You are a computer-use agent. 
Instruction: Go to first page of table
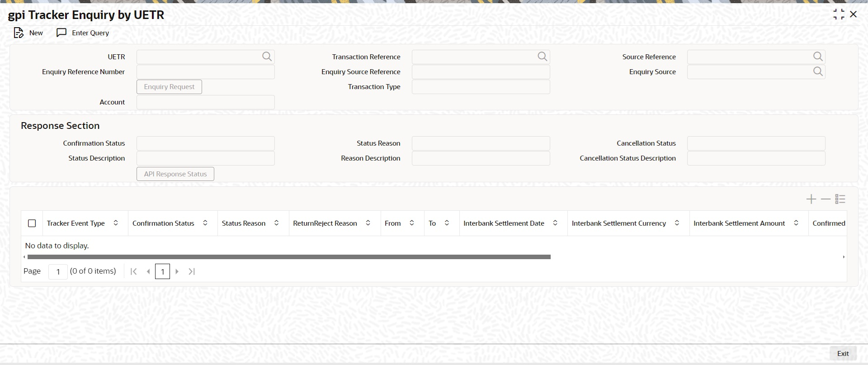pos(133,271)
